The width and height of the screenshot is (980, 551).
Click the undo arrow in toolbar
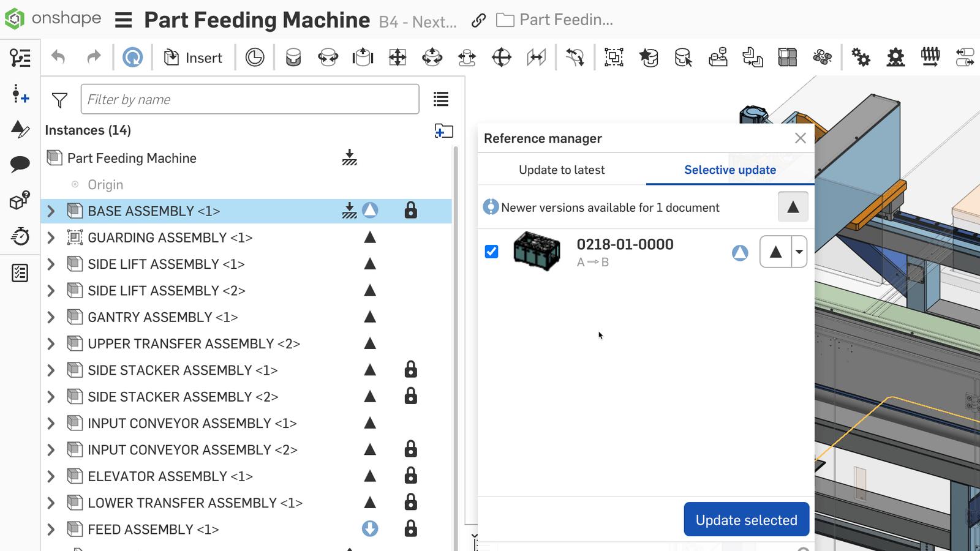[x=58, y=58]
